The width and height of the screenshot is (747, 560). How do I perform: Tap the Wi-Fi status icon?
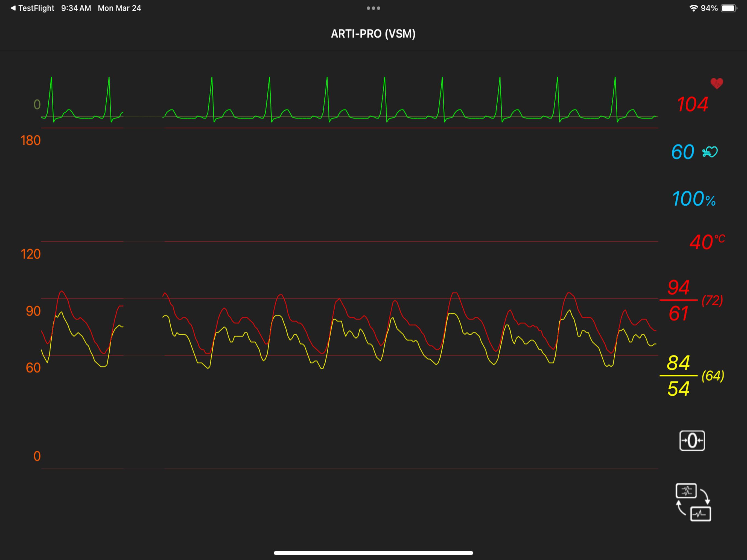(x=693, y=8)
